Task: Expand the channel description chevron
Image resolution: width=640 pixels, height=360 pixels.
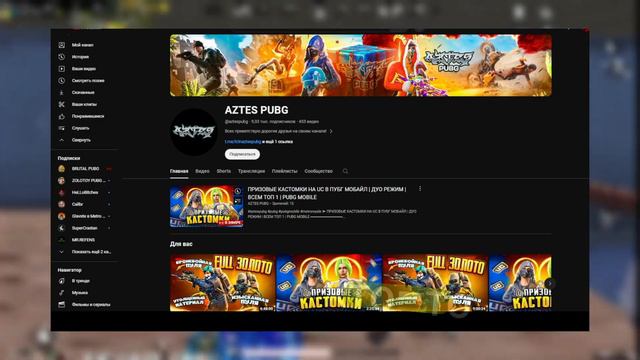Action: [x=331, y=131]
